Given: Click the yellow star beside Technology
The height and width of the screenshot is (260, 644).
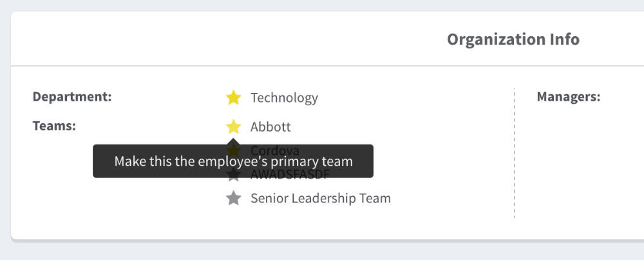Looking at the screenshot, I should click(x=233, y=97).
